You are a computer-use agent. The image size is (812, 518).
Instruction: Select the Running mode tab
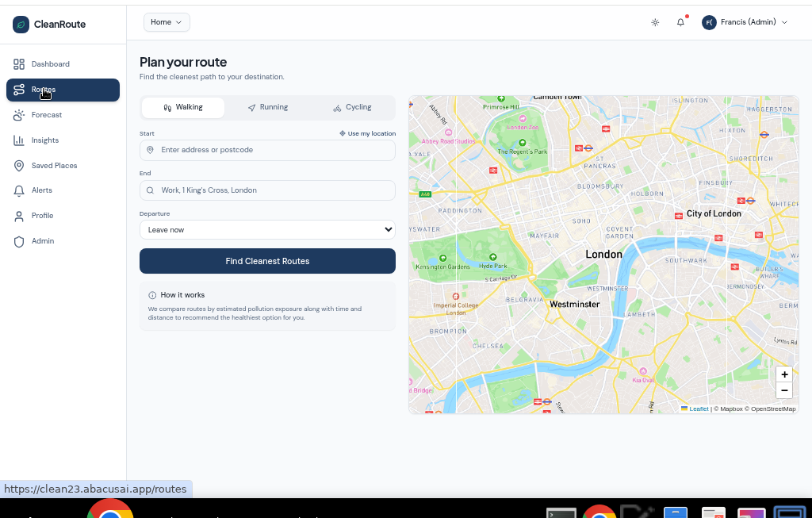(x=268, y=108)
